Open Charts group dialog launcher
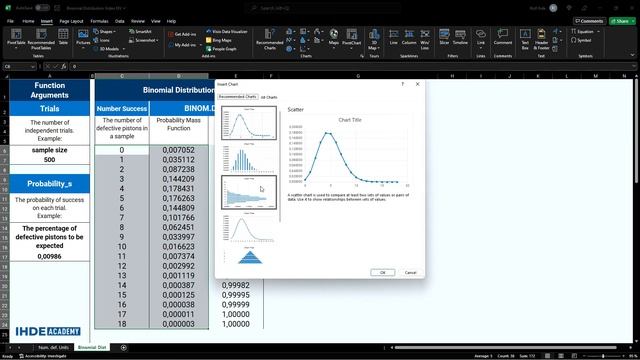The image size is (640, 360). point(362,56)
